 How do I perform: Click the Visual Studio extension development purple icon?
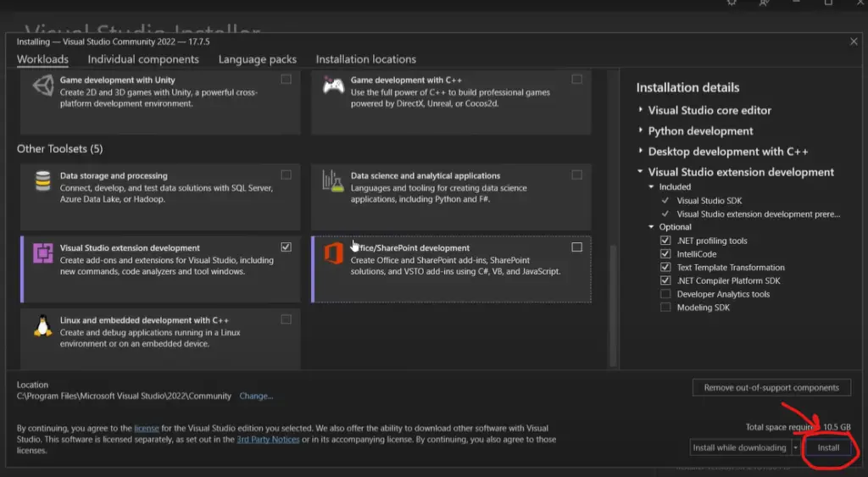pos(43,253)
